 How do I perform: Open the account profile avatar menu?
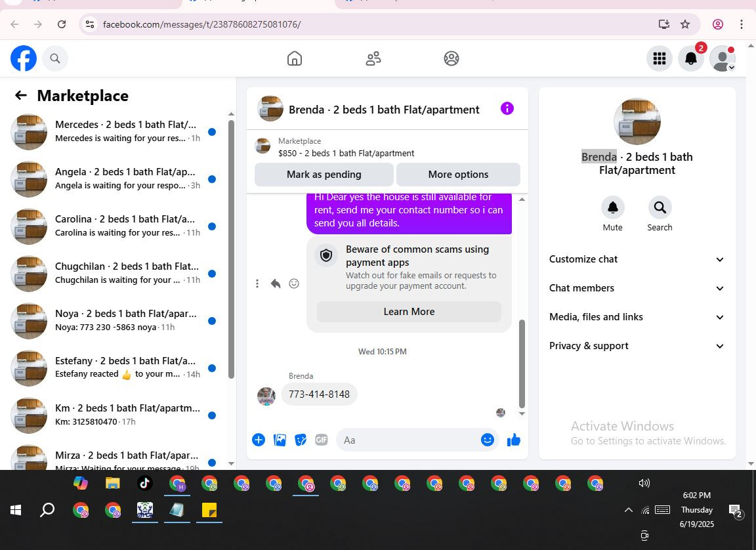coord(723,58)
